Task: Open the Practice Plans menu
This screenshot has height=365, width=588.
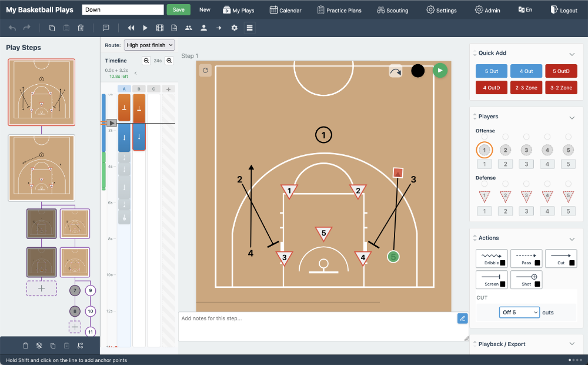Action: click(x=338, y=9)
